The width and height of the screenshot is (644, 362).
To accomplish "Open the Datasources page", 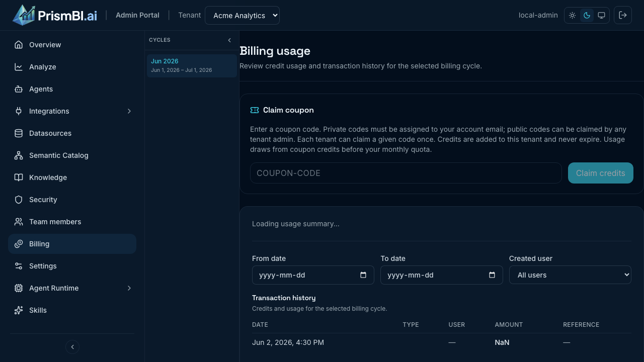I will [x=72, y=133].
